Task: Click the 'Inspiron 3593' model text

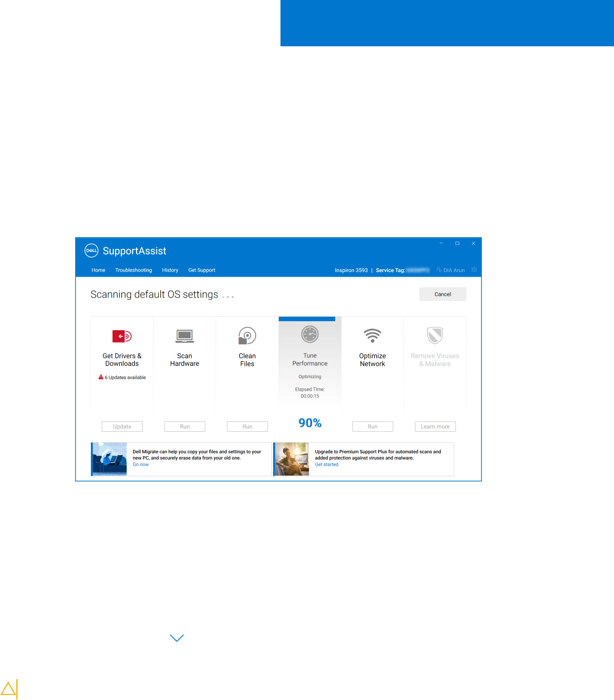Action: pos(351,270)
